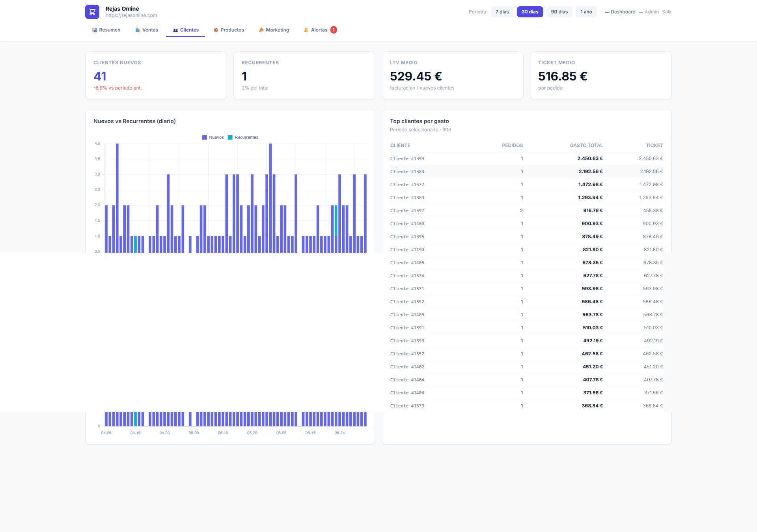Select row Cliente #1400
757x532 pixels.
[x=526, y=224]
